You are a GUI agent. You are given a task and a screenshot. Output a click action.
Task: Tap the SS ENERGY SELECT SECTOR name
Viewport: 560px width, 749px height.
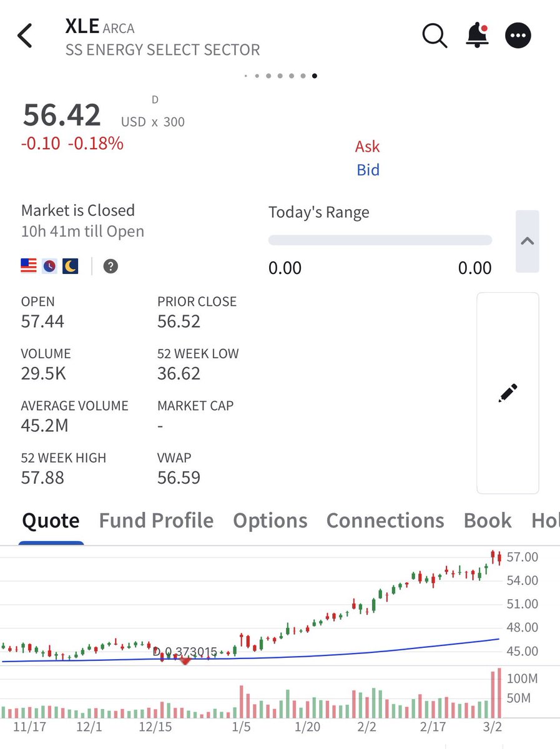162,50
